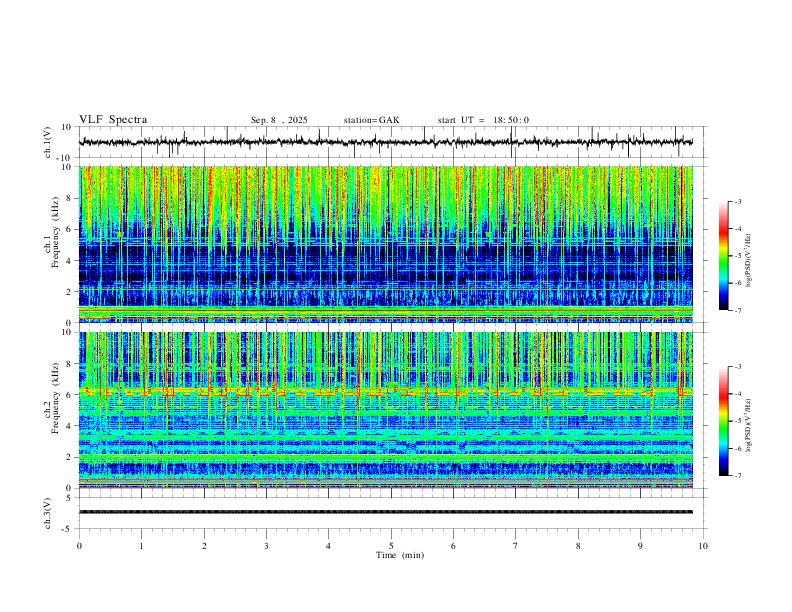The height and width of the screenshot is (612, 792).
Task: Click the ch.2 PSD color scale bar
Action: pos(723,421)
